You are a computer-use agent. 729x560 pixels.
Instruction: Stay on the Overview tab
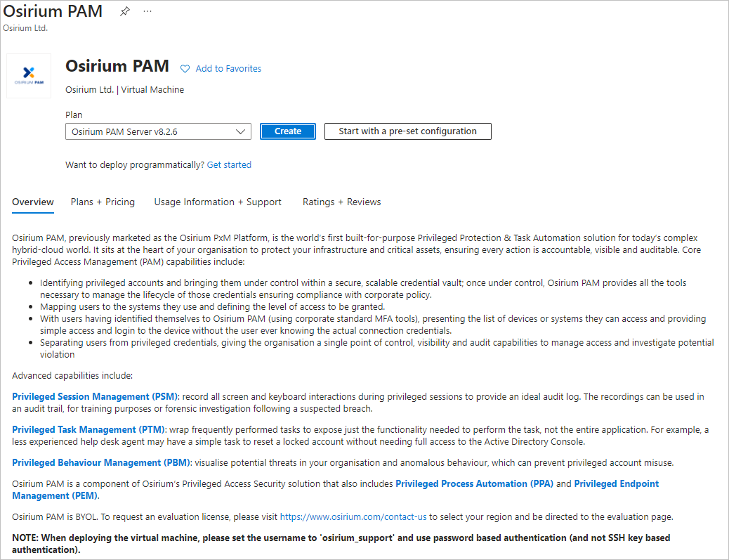(x=32, y=202)
